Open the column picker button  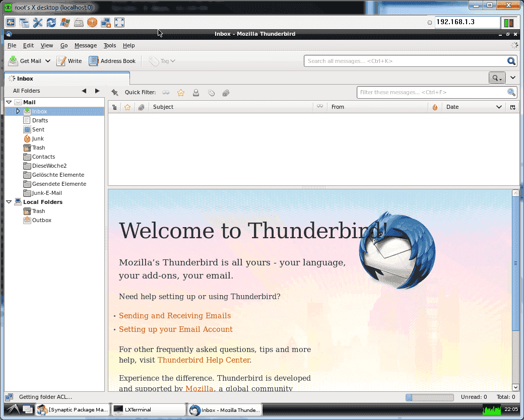pyautogui.click(x=512, y=107)
